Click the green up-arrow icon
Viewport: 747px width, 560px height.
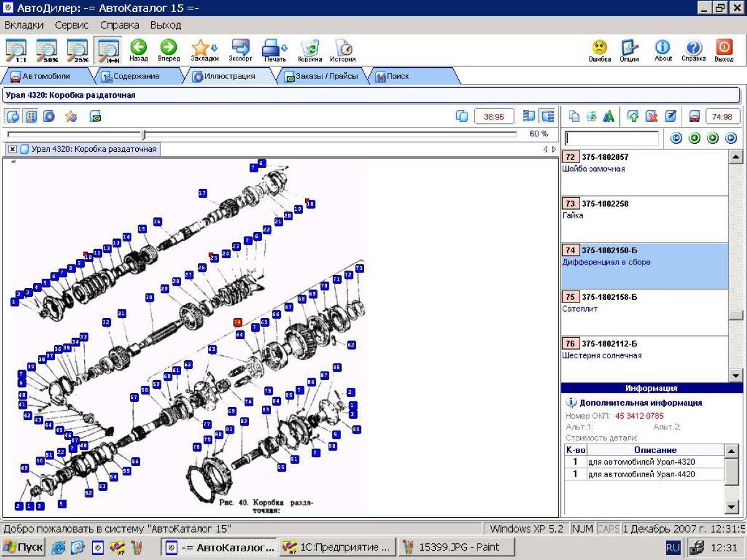[633, 116]
